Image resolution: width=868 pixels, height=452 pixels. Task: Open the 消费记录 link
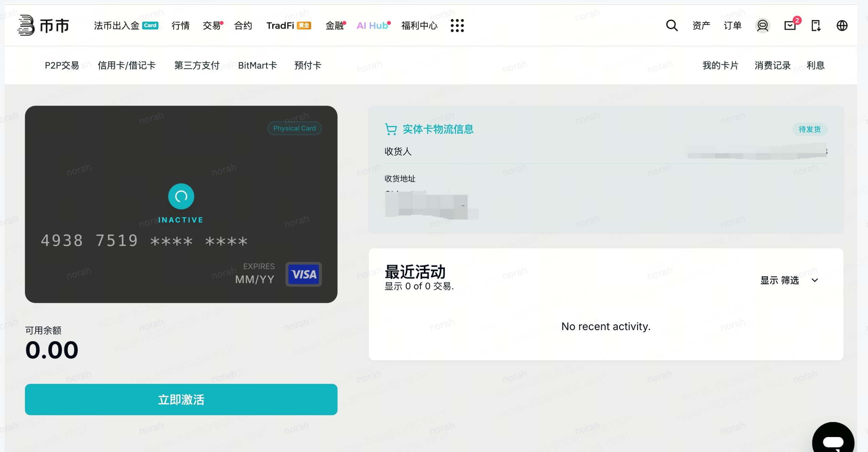[x=772, y=65]
